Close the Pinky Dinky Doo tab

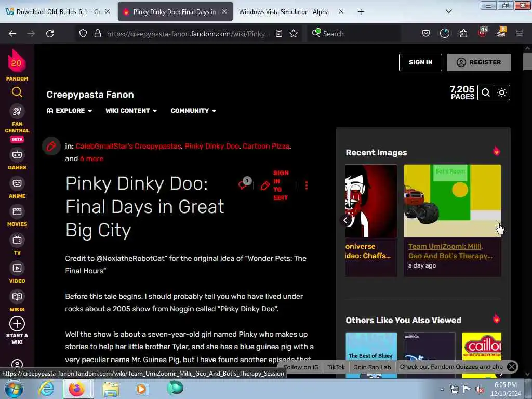point(224,11)
